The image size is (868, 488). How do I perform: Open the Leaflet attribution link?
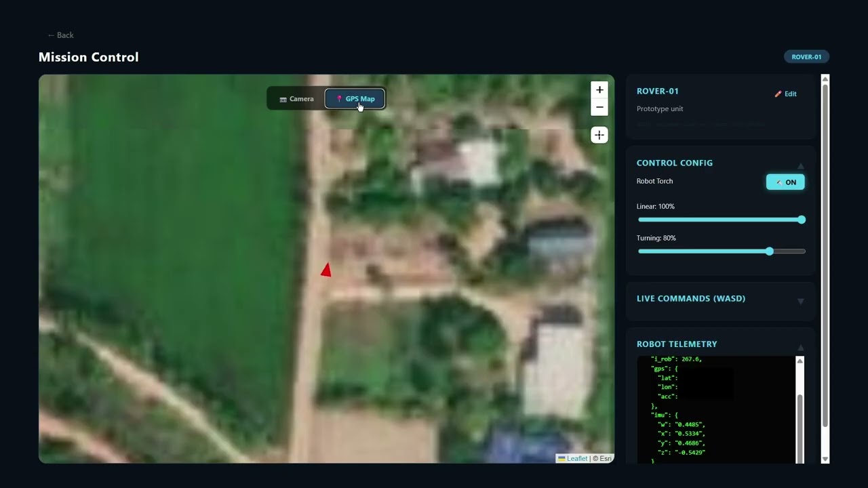point(573,459)
